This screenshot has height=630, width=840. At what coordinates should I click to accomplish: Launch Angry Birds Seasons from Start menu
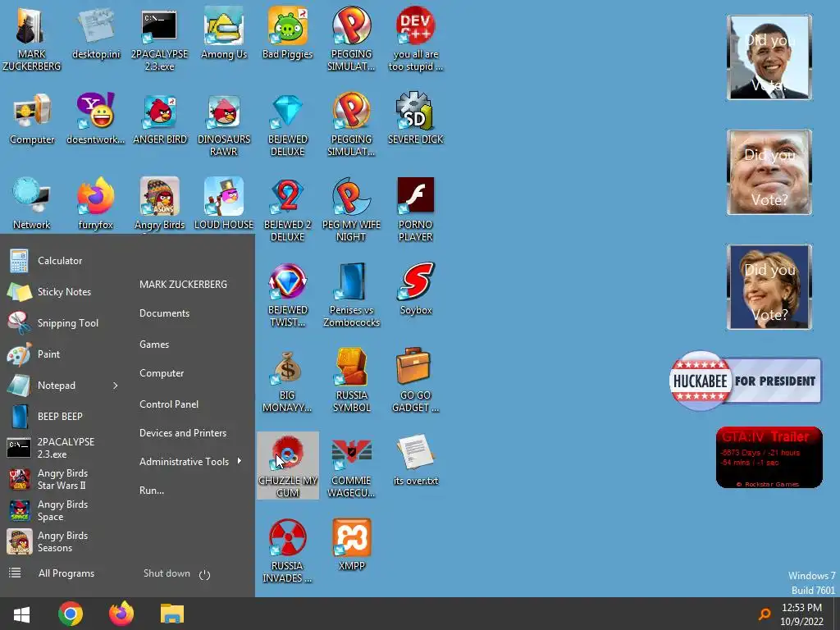[x=62, y=541]
